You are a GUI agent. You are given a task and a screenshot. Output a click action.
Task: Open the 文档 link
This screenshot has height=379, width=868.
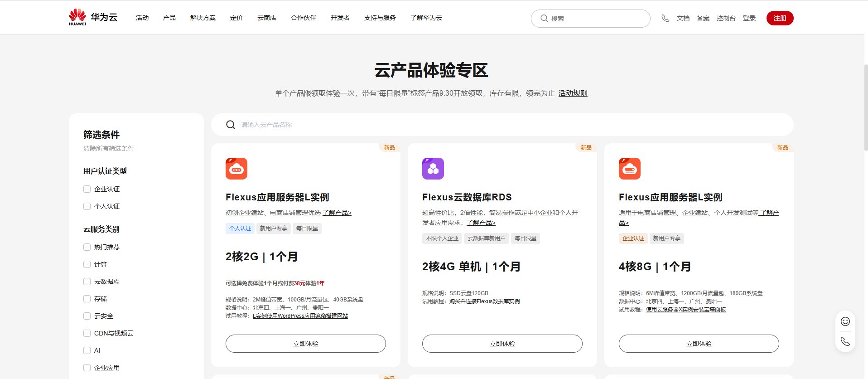point(683,18)
